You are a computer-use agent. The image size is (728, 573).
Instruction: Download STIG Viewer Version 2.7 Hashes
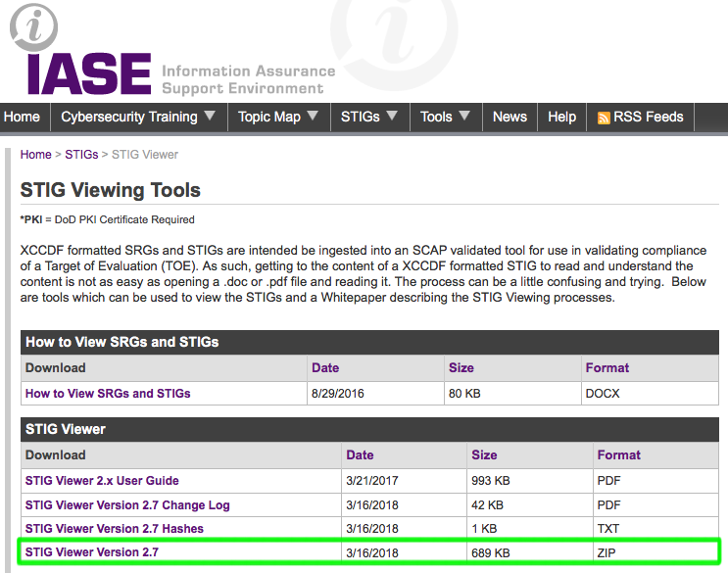tap(115, 529)
